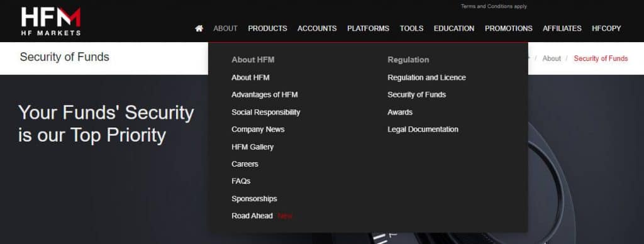The image size is (644, 244).
Task: Go to Company News
Action: click(x=258, y=130)
